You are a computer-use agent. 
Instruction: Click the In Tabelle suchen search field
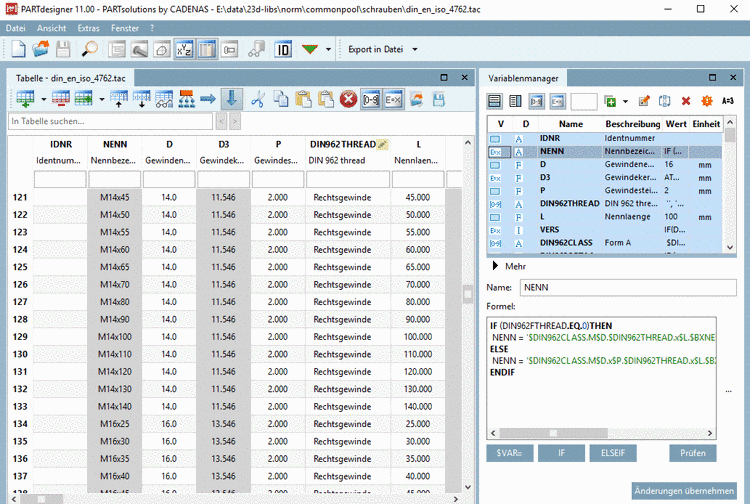click(x=110, y=121)
